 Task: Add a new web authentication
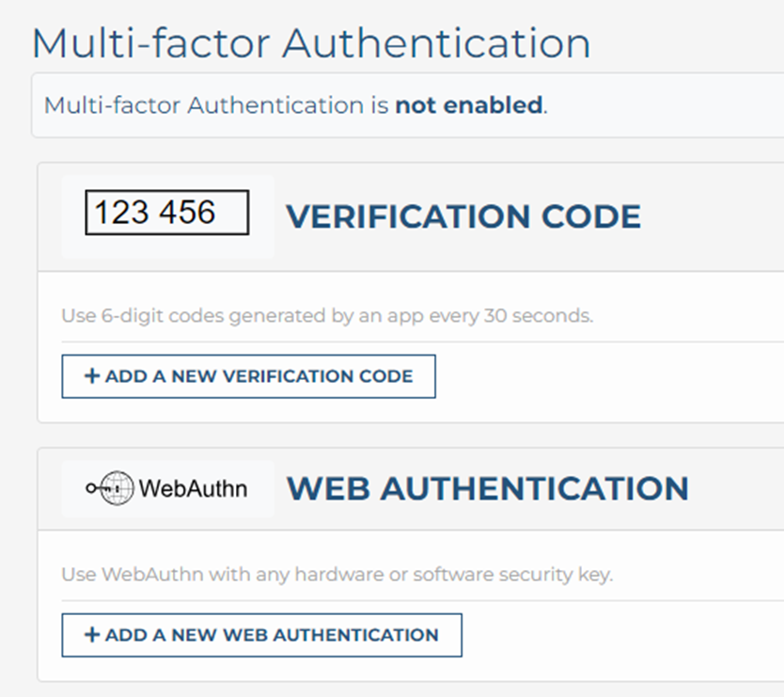tap(261, 635)
